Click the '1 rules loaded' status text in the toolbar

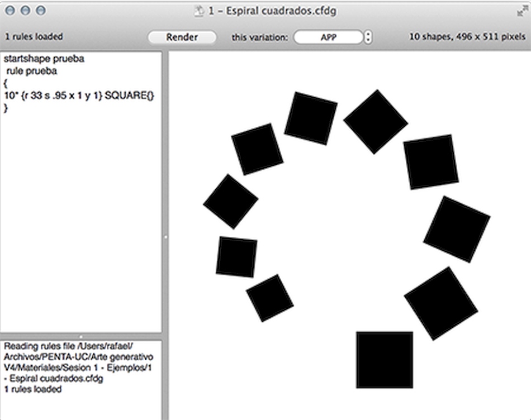[x=34, y=36]
